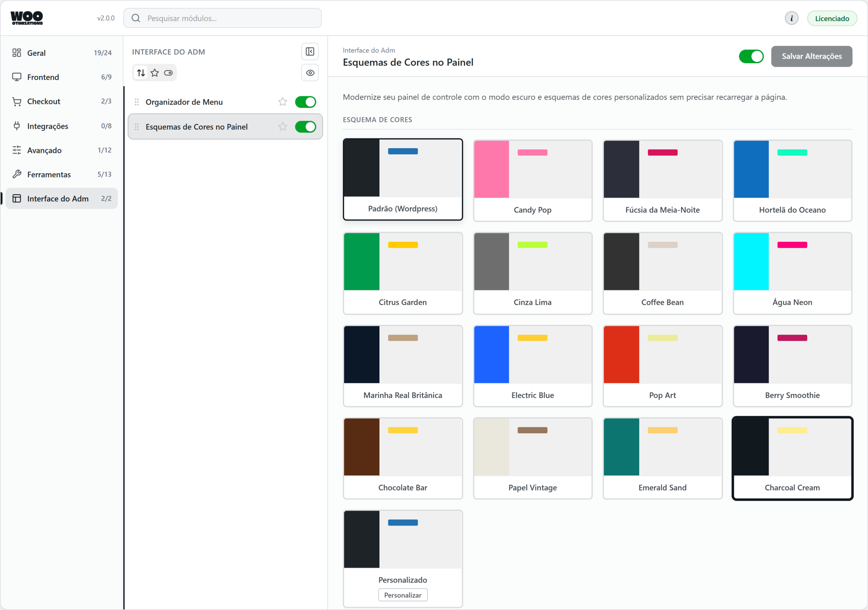Click the search magnifier icon
This screenshot has height=610, width=868.
pos(136,18)
